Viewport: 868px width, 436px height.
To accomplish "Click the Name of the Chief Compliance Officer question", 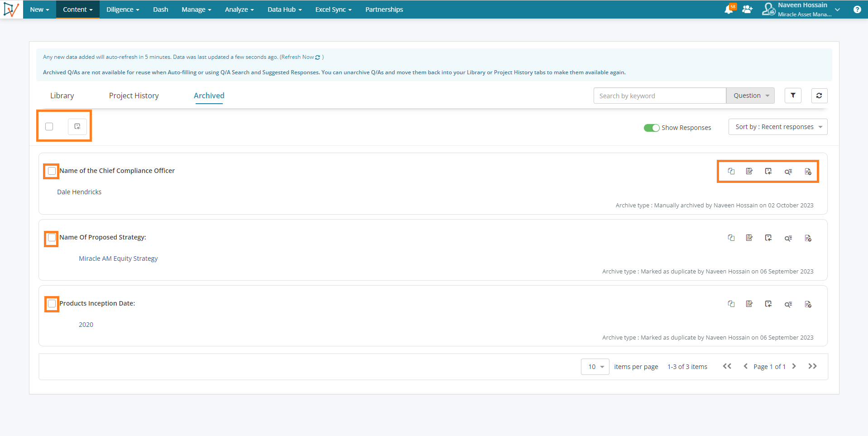I will click(117, 171).
